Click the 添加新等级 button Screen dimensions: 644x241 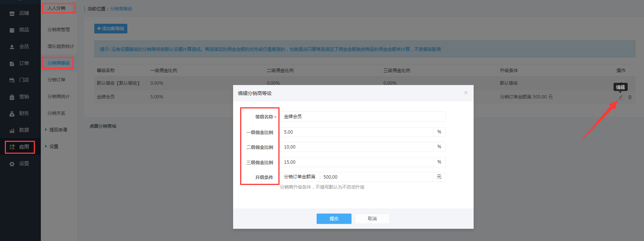(111, 29)
